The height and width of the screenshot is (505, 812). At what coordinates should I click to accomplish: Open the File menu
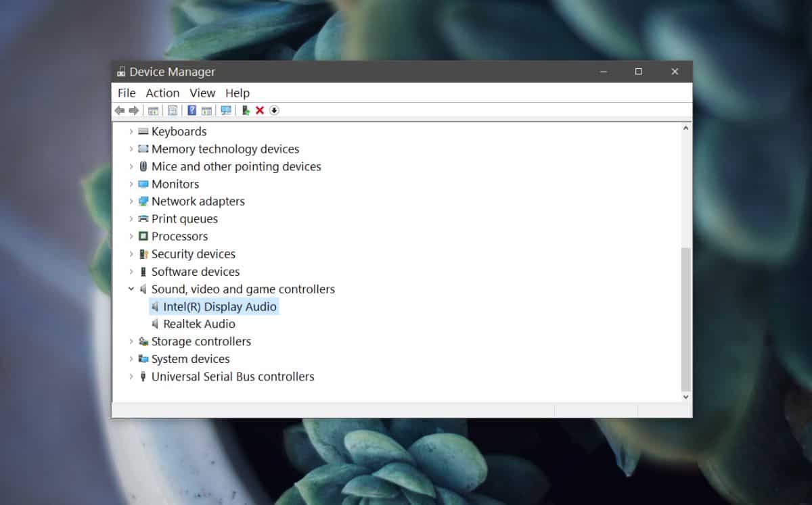point(127,93)
